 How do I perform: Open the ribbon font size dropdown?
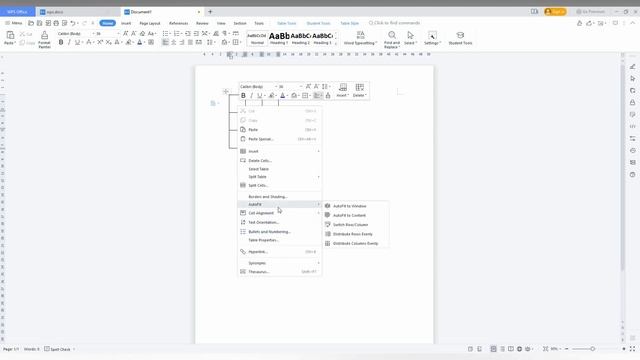[x=118, y=33]
